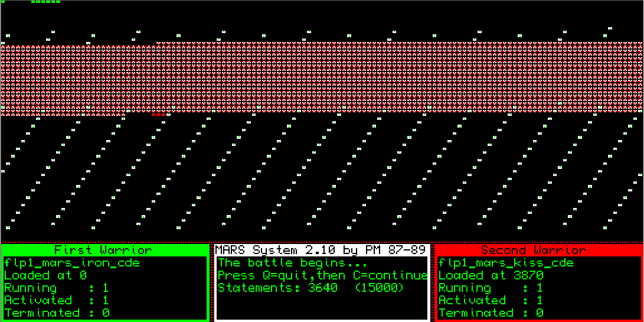This screenshot has height=322, width=644.
Task: Click the Press Q=quit prompt line
Action: tap(322, 275)
